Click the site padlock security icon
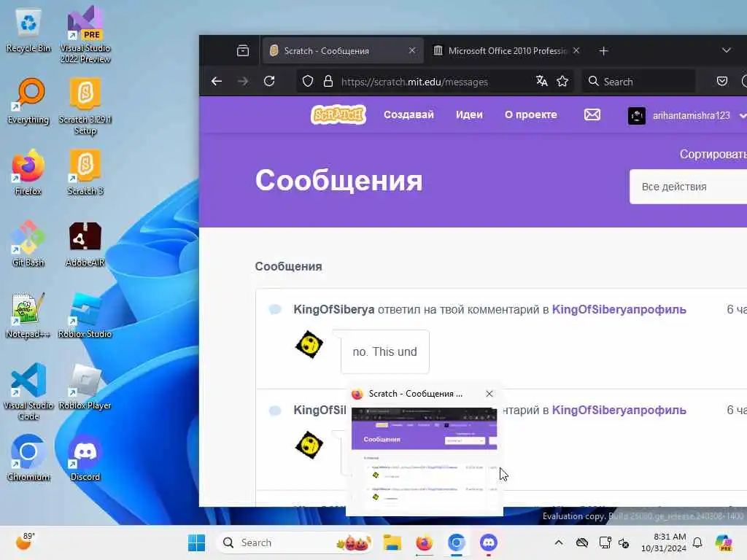The image size is (747, 560). pyautogui.click(x=328, y=82)
